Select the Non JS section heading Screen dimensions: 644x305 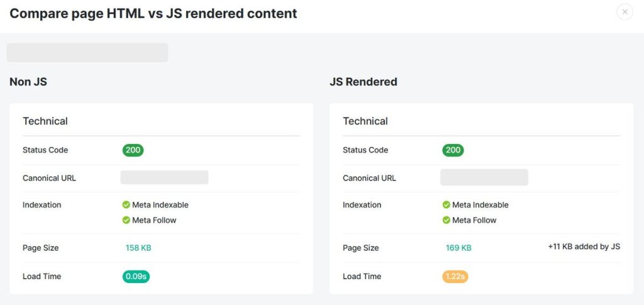(28, 82)
